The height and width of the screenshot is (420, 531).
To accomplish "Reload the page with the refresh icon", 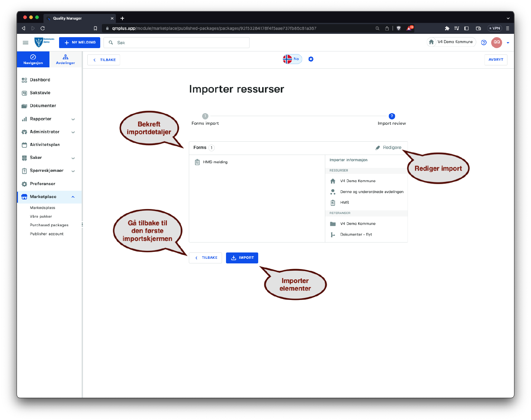I will coord(42,28).
